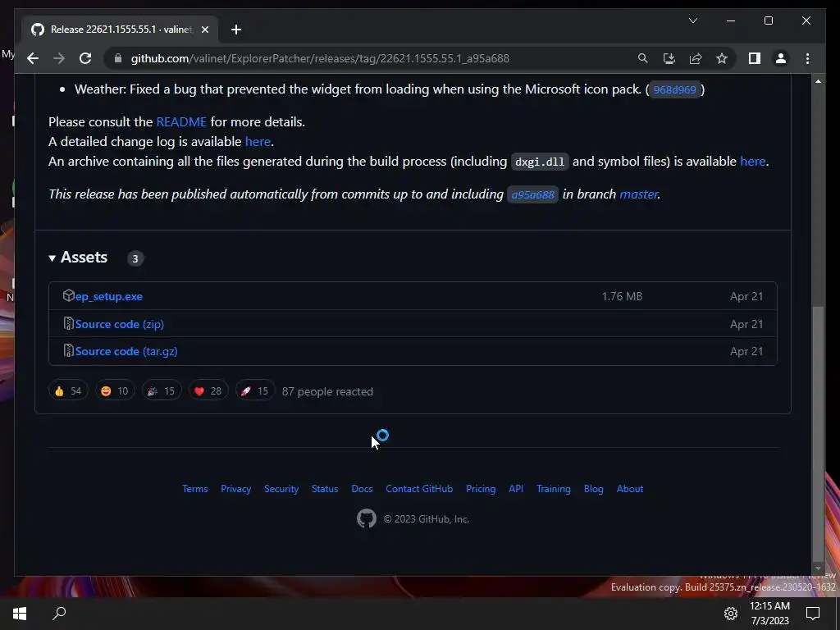Open the README link
Viewport: 840px width, 630px height.
pos(181,121)
